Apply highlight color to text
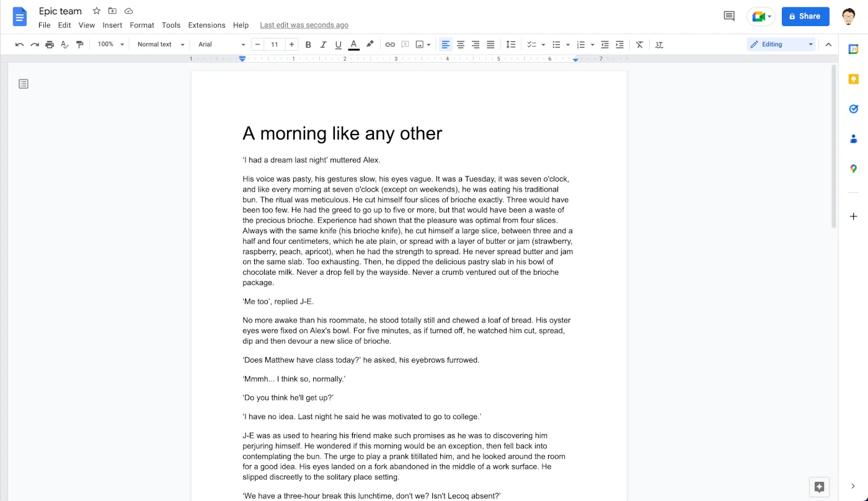Viewport: 868px width, 501px height. [370, 44]
